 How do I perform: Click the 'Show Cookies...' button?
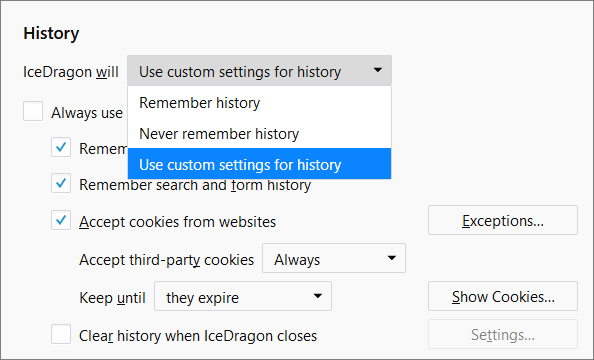503,296
